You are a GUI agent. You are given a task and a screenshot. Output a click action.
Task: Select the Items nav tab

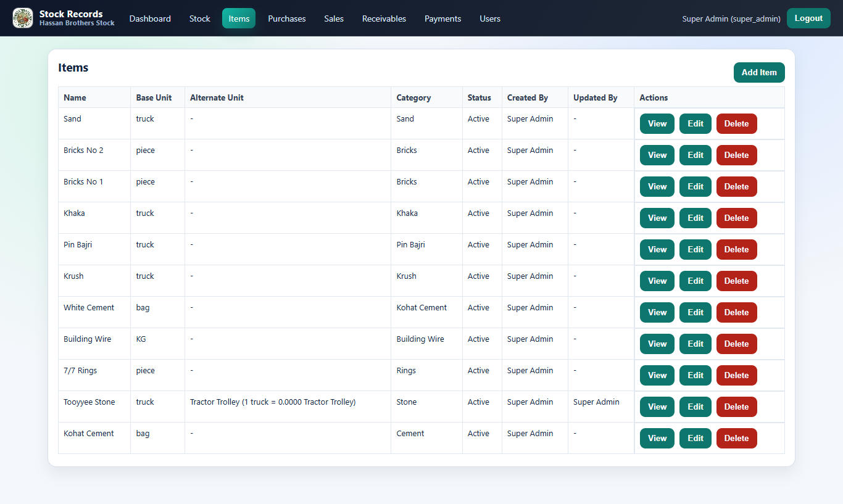[239, 19]
